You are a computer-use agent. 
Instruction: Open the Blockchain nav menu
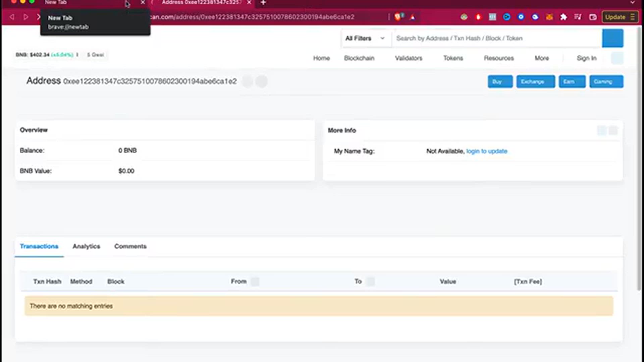359,58
